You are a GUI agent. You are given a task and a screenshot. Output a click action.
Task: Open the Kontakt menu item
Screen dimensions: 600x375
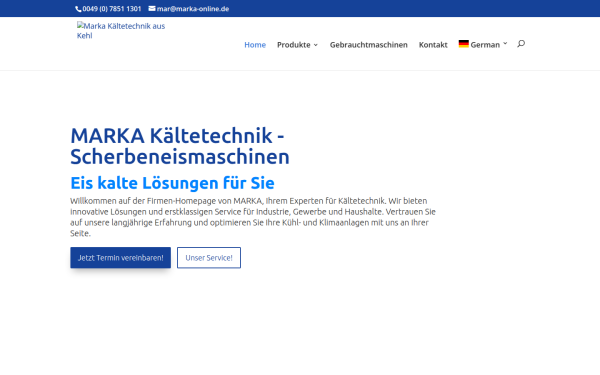tap(433, 45)
